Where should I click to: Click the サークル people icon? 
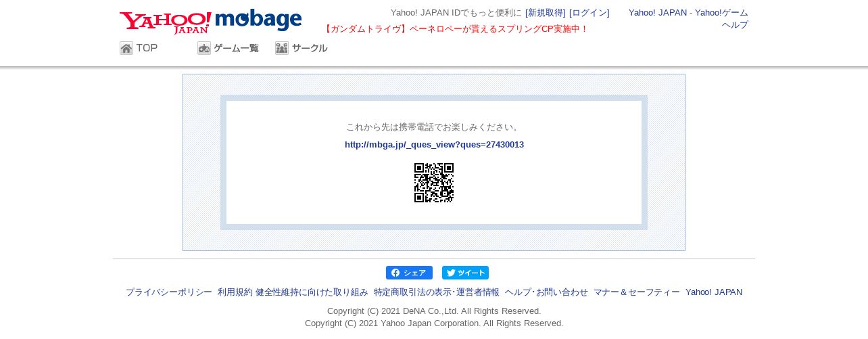[282, 48]
